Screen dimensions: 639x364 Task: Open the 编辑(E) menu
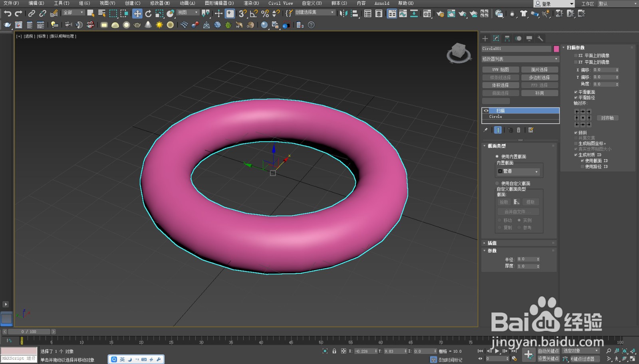click(x=36, y=3)
